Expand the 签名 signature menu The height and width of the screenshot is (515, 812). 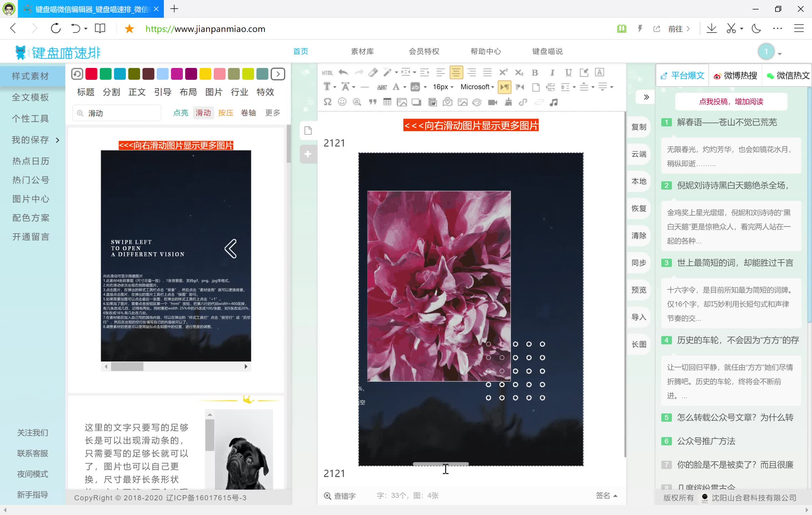pyautogui.click(x=606, y=496)
